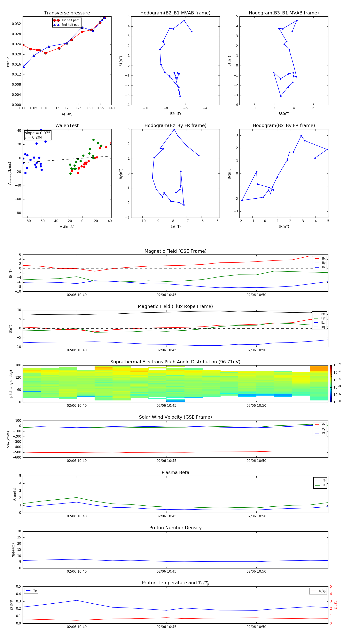This screenshot has width=351, height=644.
Task: Click the Bx entry in GSE legend
Action: pyautogui.click(x=320, y=259)
